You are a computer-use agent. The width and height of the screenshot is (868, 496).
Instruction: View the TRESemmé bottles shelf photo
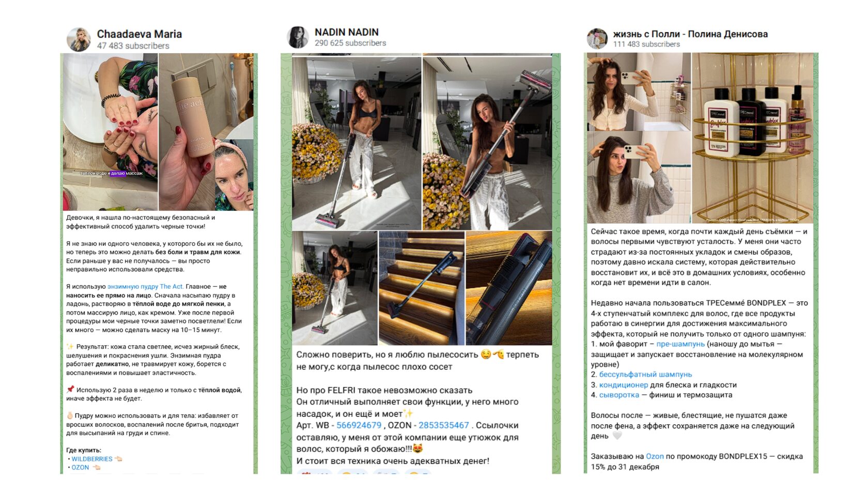(753, 138)
